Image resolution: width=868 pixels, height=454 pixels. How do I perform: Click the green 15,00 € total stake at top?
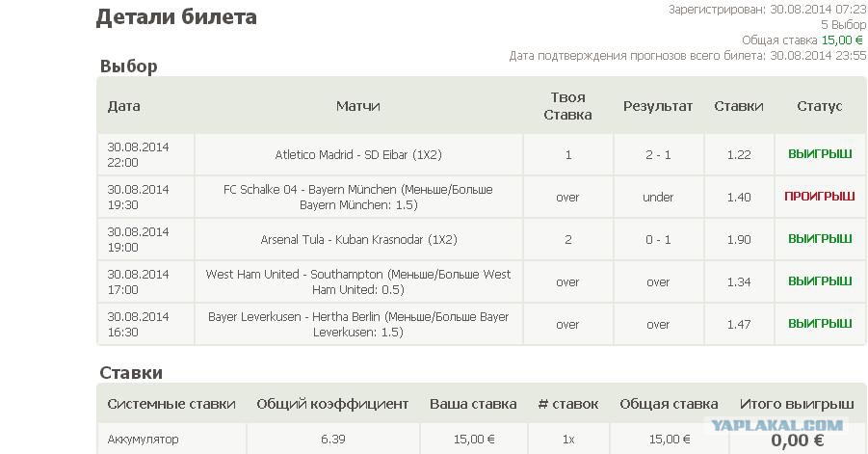pos(842,40)
